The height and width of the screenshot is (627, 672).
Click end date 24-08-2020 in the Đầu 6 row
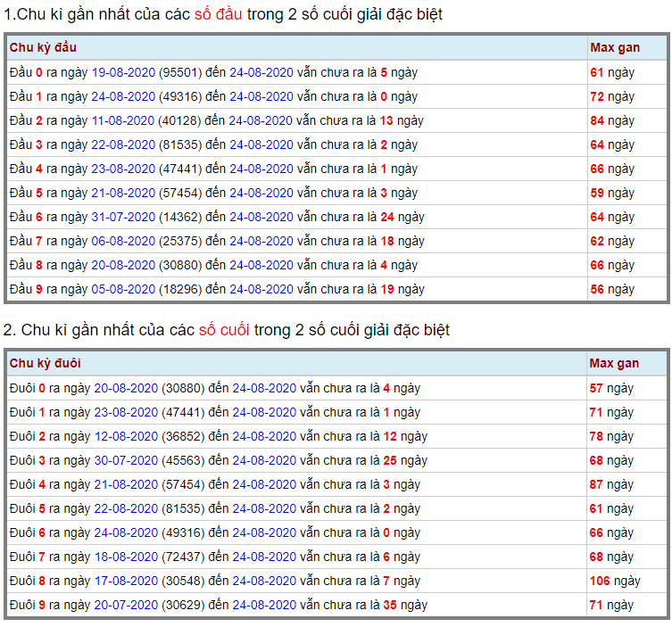point(261,217)
